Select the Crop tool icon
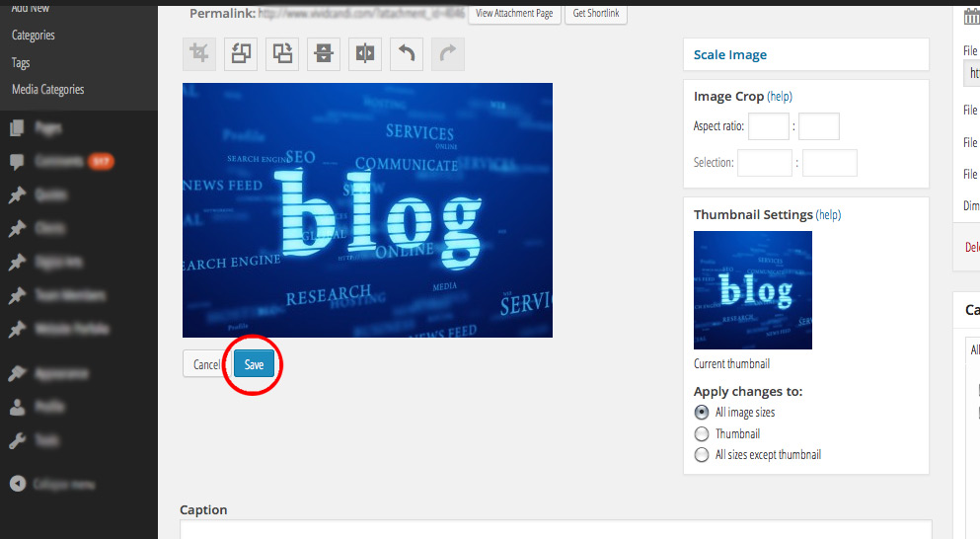Screen dimensions: 980x539 (200, 54)
